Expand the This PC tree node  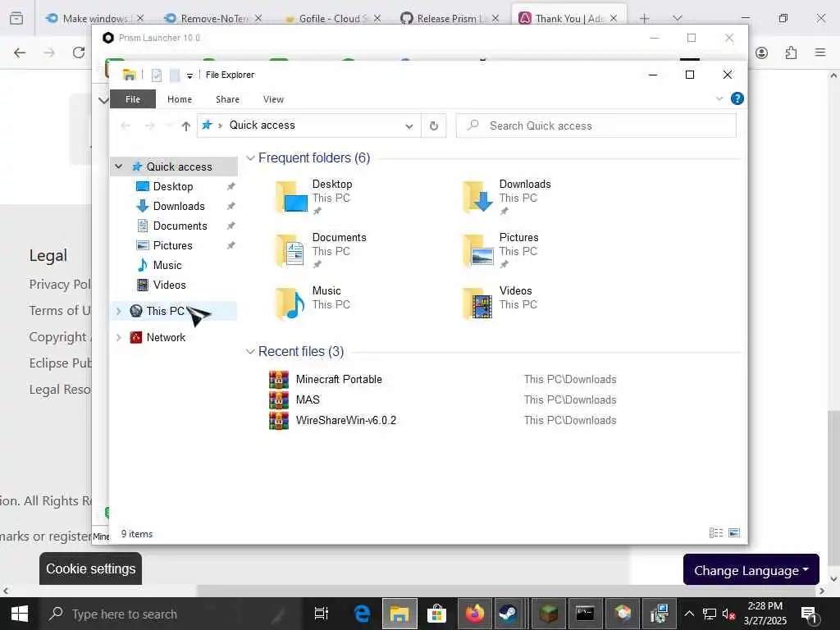pyautogui.click(x=119, y=311)
